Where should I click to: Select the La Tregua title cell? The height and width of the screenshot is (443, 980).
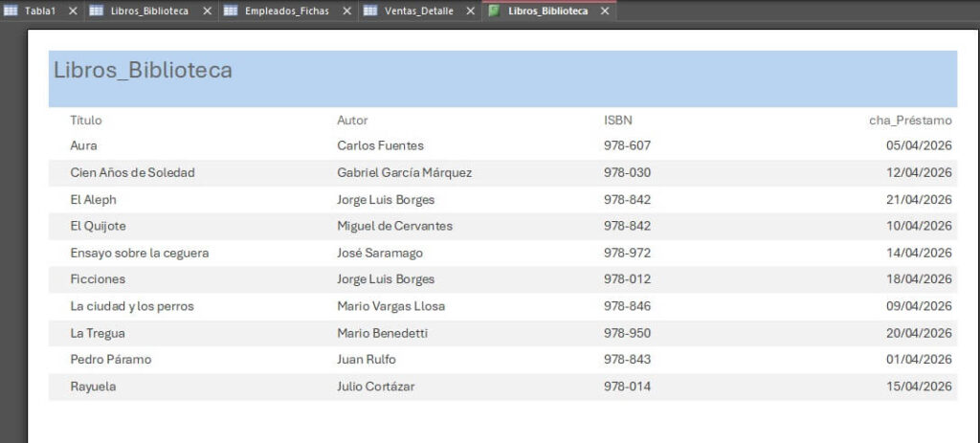coord(98,333)
